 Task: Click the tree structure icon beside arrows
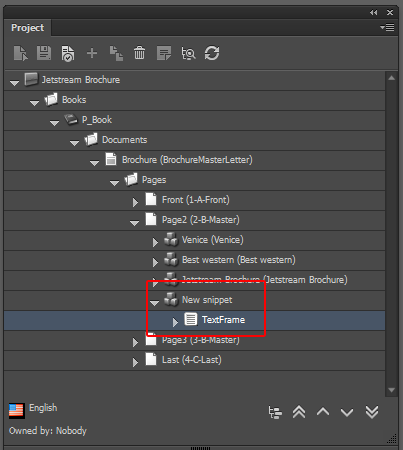pyautogui.click(x=275, y=413)
